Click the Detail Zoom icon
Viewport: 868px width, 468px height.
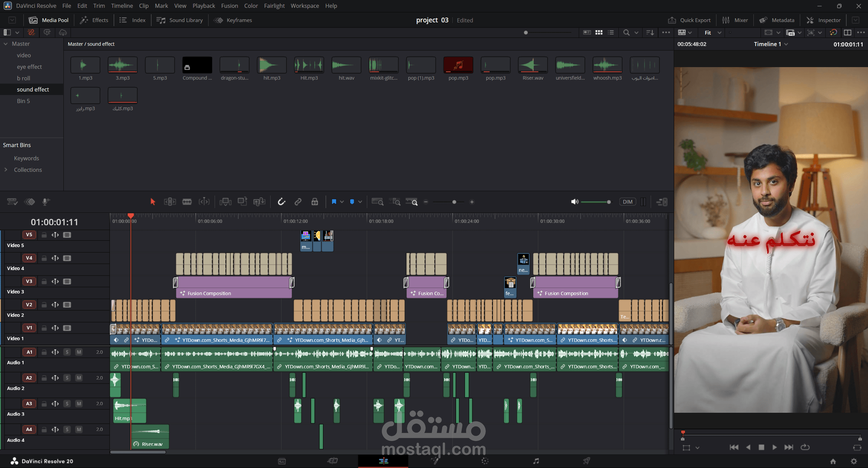395,202
